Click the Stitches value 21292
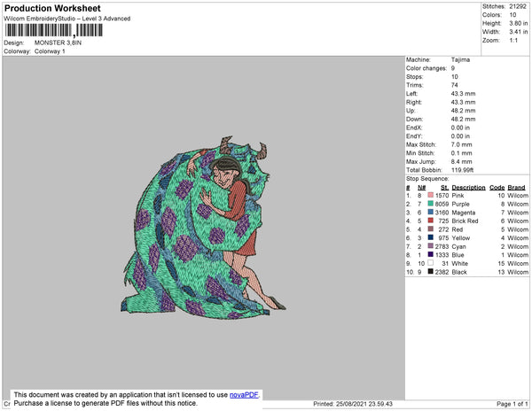Viewport: 532px width, 411px height. (x=518, y=6)
